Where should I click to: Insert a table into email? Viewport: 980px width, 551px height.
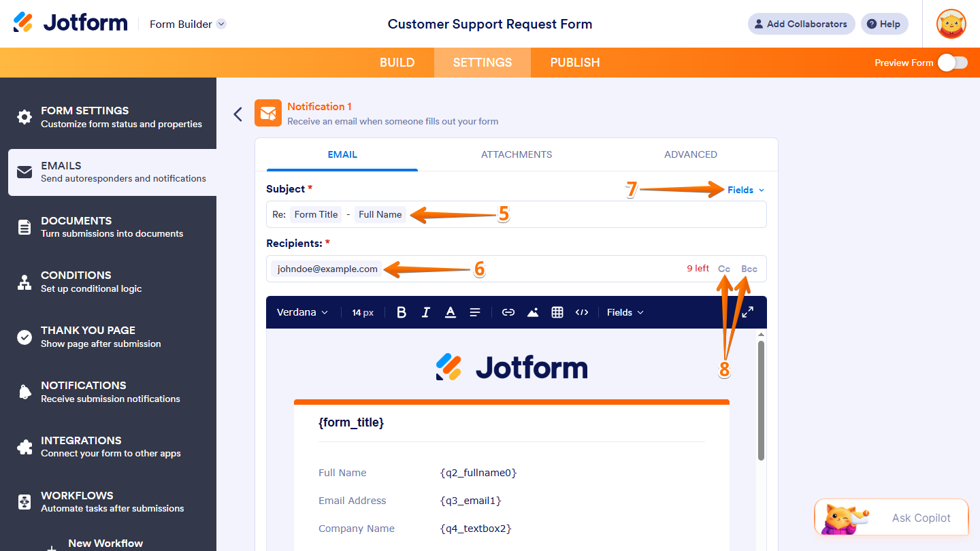(557, 312)
